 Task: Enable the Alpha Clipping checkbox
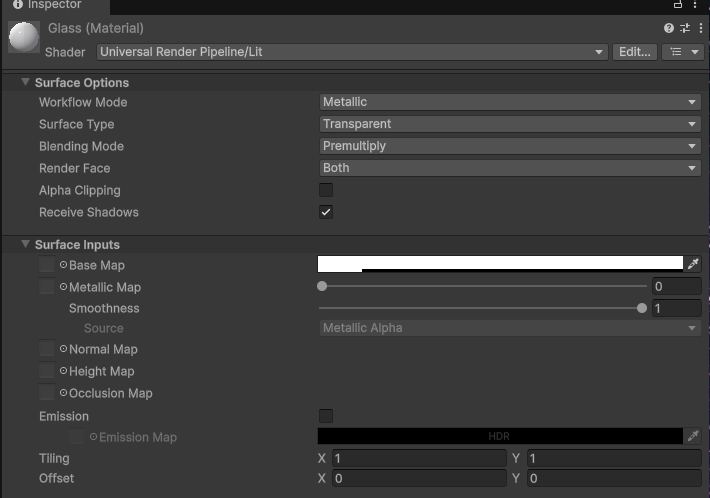pos(326,190)
